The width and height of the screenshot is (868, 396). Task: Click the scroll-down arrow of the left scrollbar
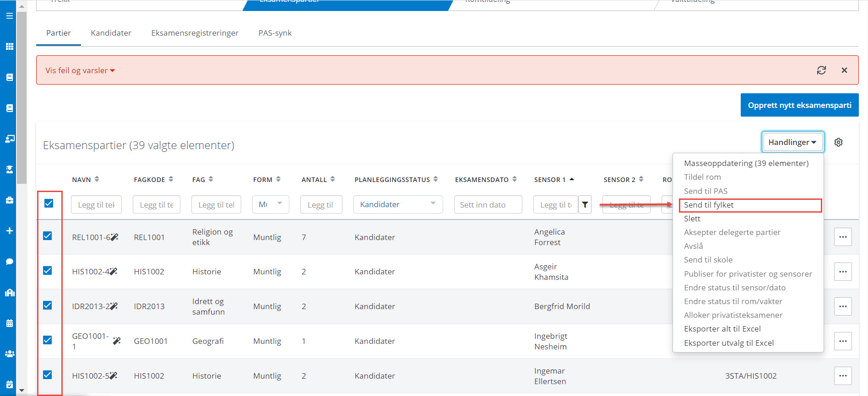(x=22, y=391)
